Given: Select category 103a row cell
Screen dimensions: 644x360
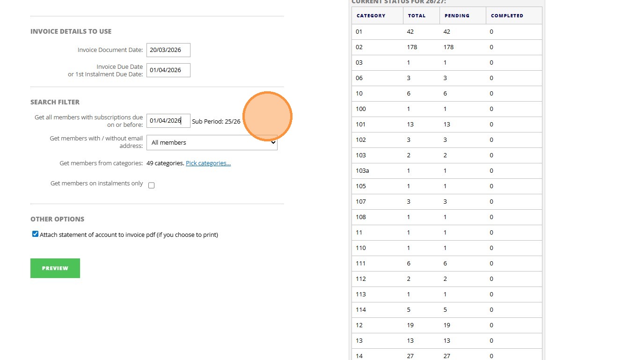Looking at the screenshot, I should pos(362,171).
